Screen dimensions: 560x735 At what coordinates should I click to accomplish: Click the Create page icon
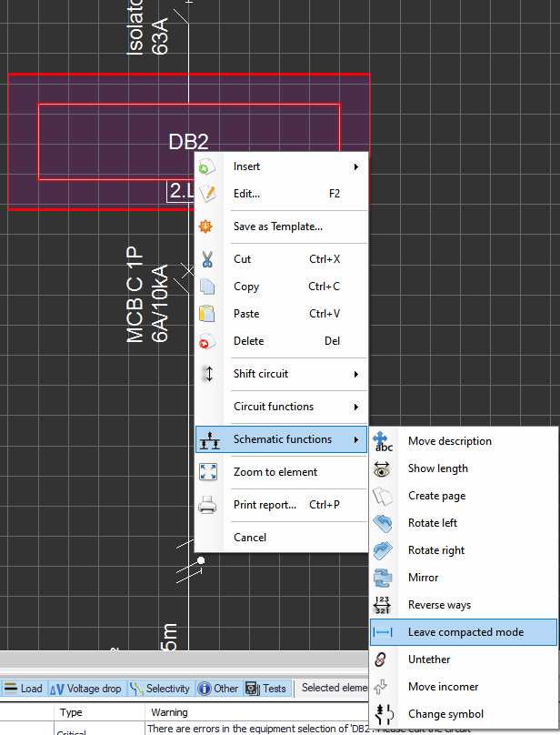click(383, 496)
